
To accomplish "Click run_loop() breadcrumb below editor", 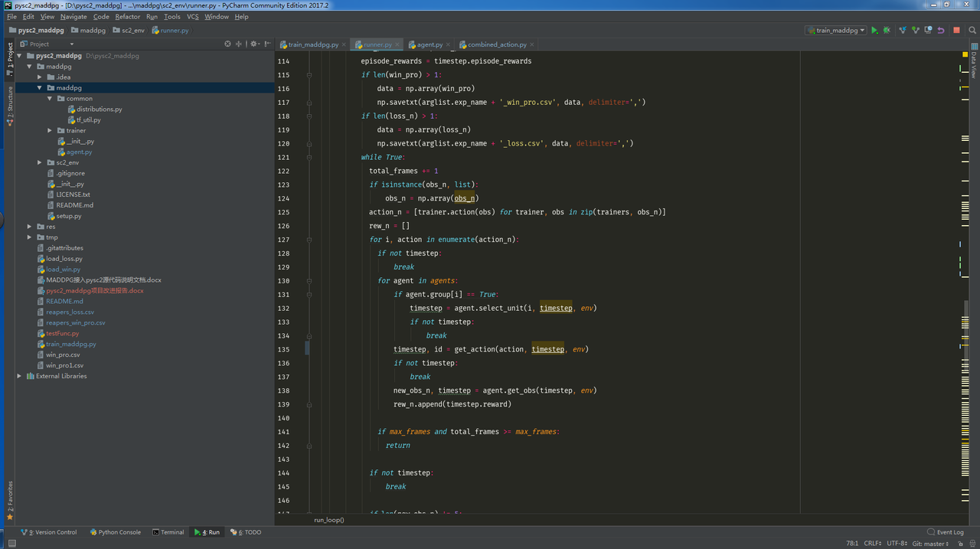I will 329,520.
